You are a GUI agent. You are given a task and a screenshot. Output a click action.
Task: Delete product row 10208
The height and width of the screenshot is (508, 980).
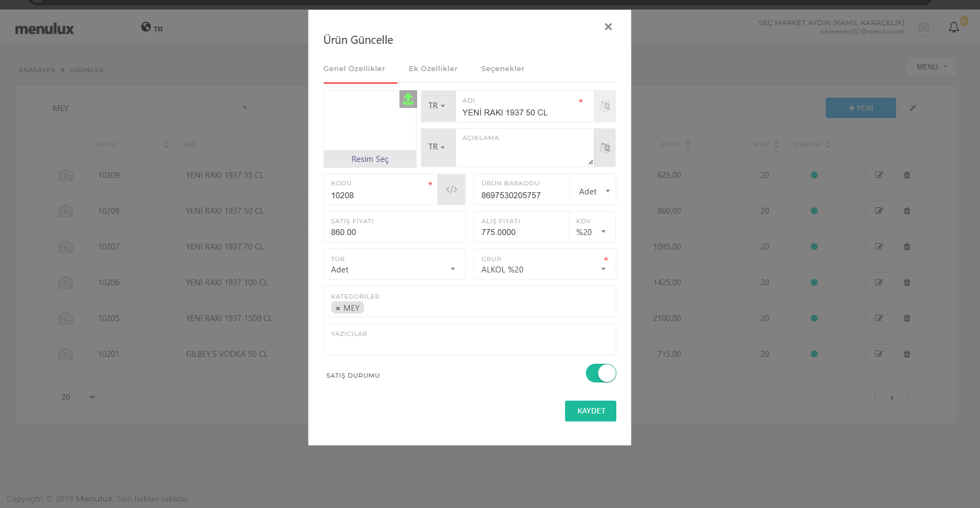[x=907, y=211]
